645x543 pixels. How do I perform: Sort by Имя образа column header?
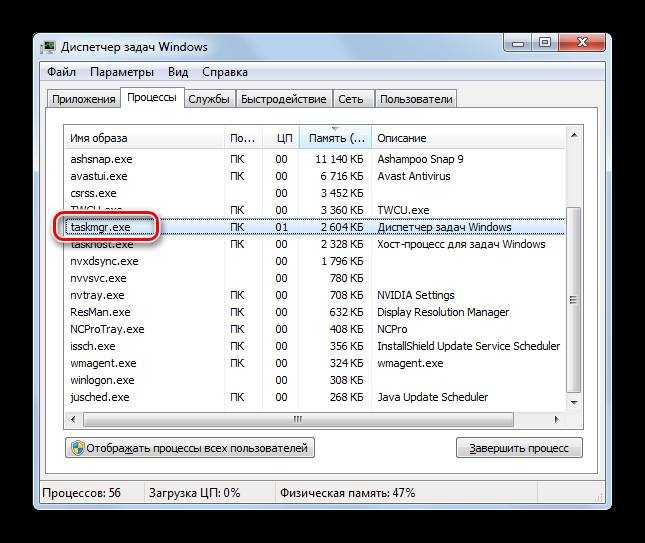[x=144, y=138]
